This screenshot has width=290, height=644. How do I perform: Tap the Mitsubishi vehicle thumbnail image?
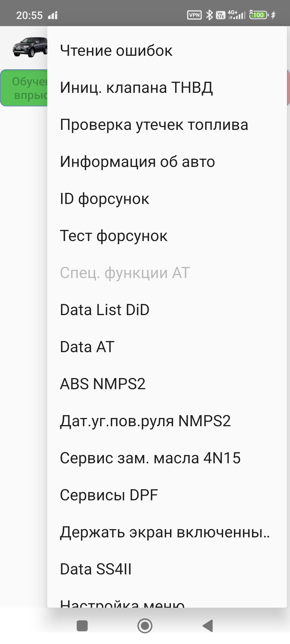point(30,47)
